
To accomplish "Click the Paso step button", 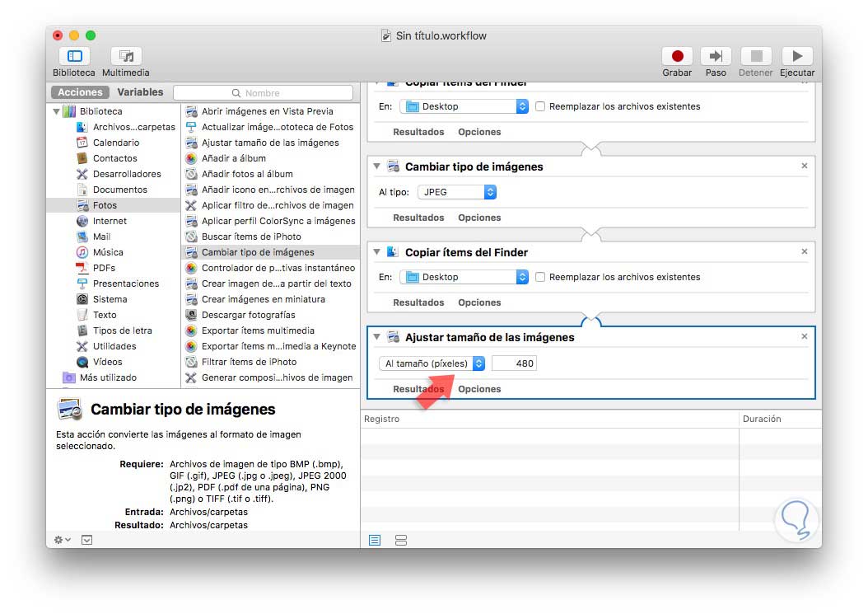I will point(716,56).
